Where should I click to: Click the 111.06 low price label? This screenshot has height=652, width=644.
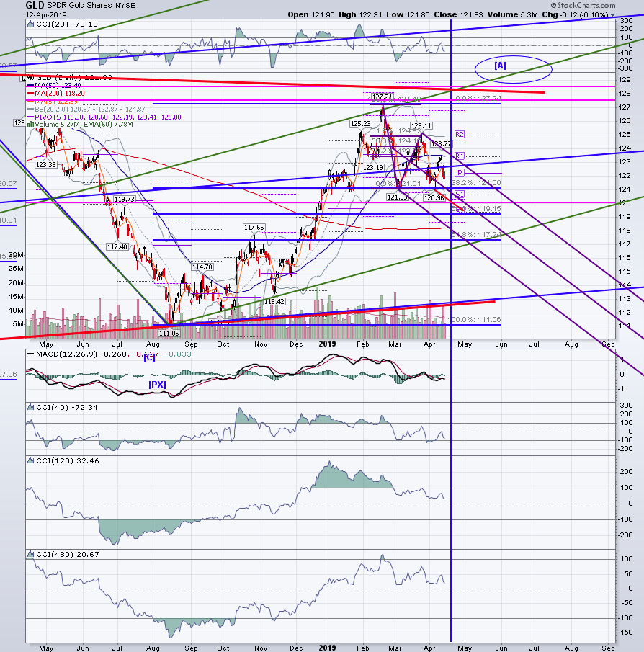pos(169,333)
